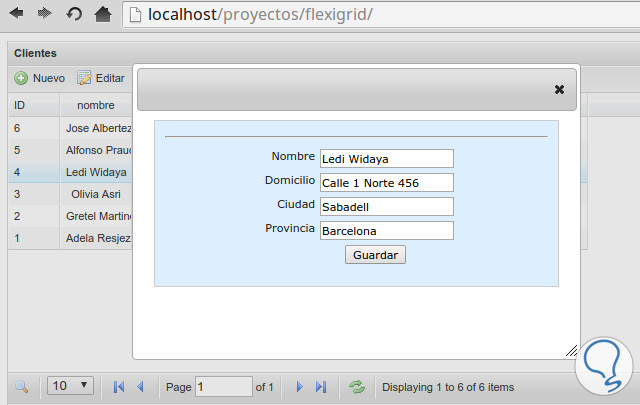Jump to the first page icon
The height and width of the screenshot is (405, 640).
coord(119,387)
